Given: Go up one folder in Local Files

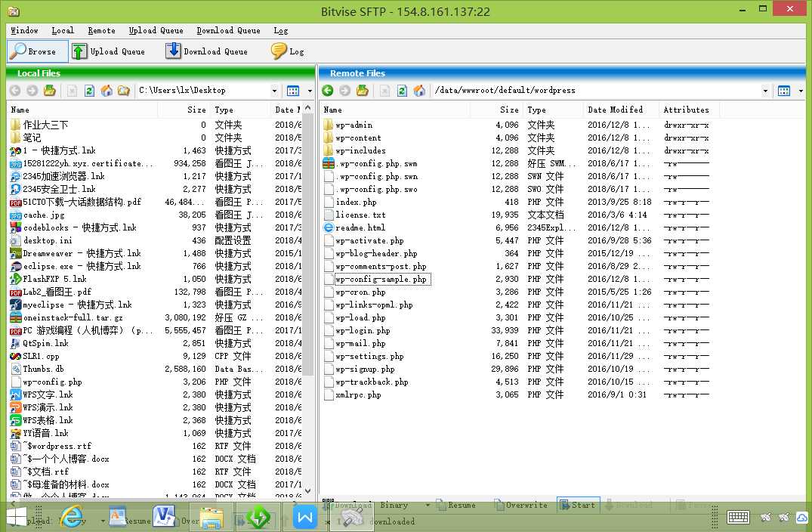Looking at the screenshot, I should point(50,91).
